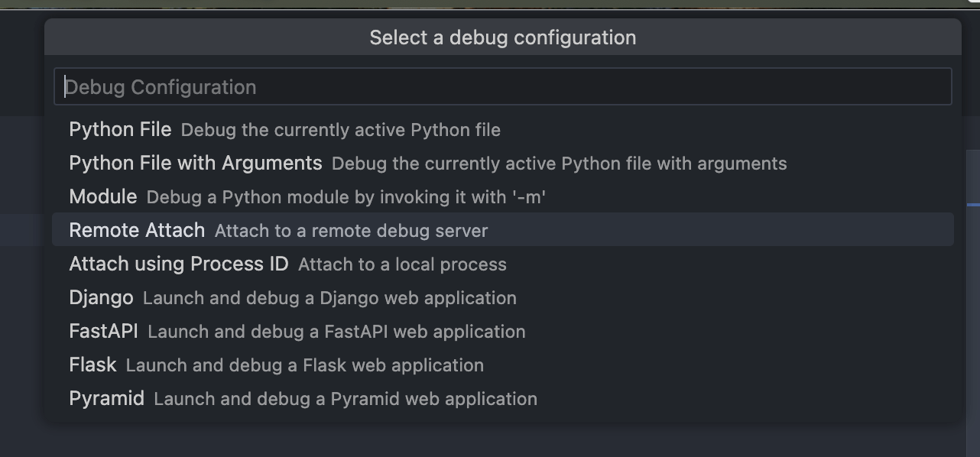
Task: Click 'Launch and debug a Django web application'
Action: coord(329,298)
